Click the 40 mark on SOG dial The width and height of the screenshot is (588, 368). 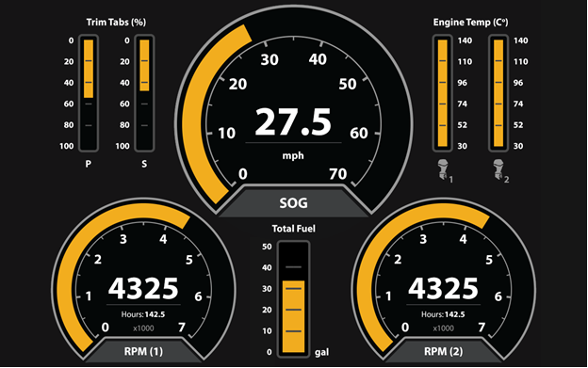point(318,59)
